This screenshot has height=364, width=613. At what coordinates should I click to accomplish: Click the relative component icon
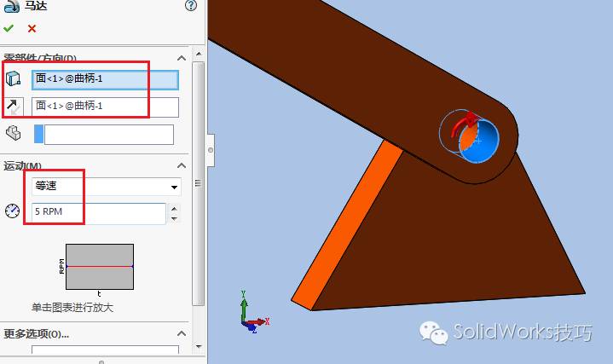(x=14, y=134)
